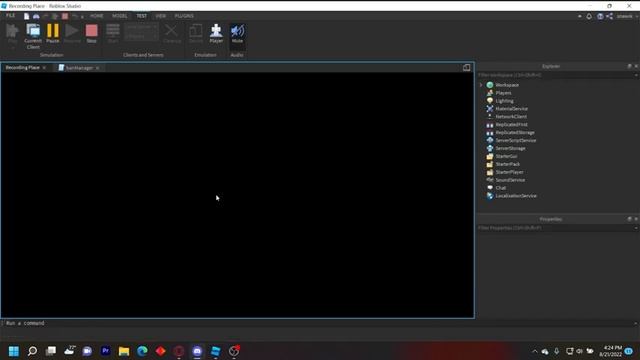Open the weather widget on taskbar
The width and height of the screenshot is (640, 360).
70,350
